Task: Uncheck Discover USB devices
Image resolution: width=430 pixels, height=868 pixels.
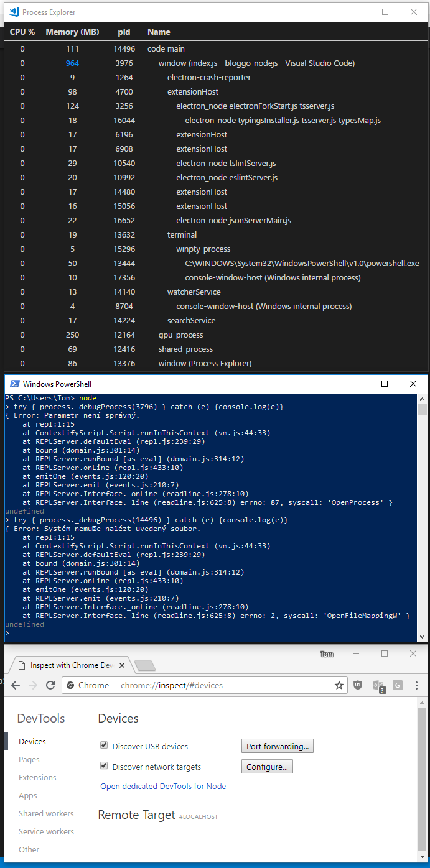Action: coord(103,745)
